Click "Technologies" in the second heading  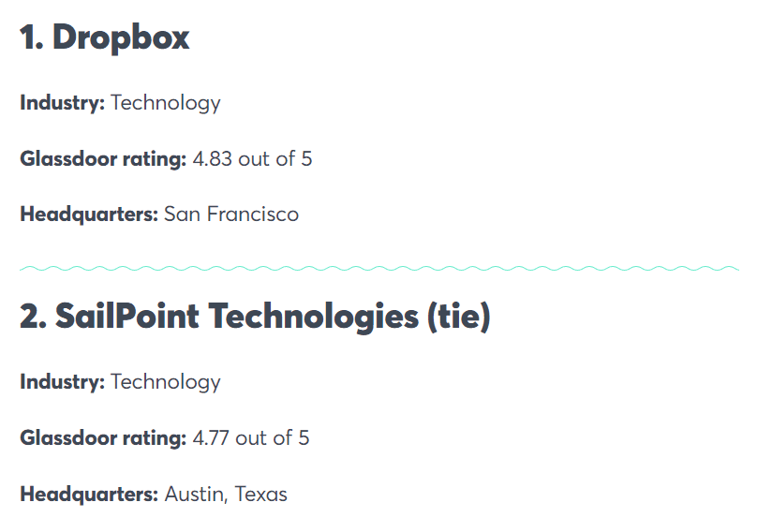coord(313,317)
